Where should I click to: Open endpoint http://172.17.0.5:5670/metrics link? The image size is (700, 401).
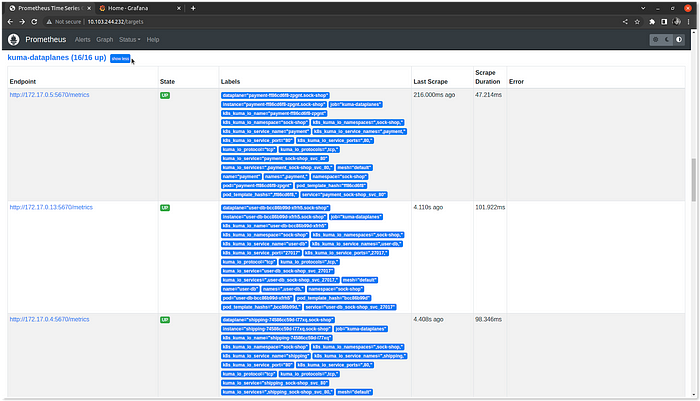click(49, 94)
